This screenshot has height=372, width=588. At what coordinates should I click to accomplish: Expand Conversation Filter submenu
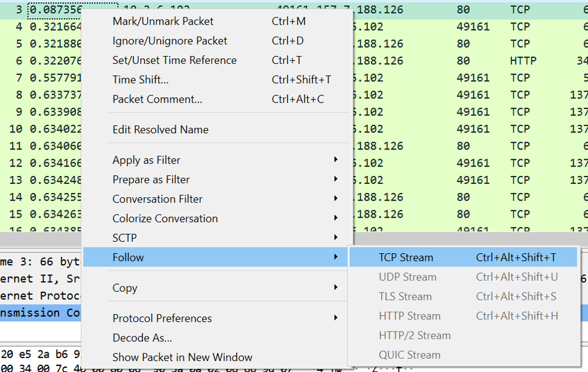tap(157, 199)
